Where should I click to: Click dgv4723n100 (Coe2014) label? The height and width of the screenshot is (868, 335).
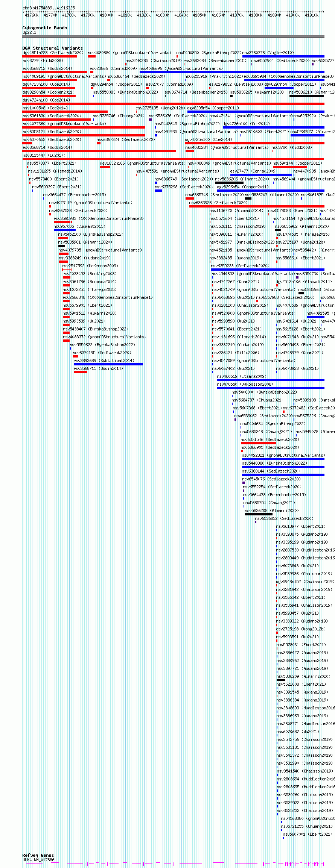point(46,84)
